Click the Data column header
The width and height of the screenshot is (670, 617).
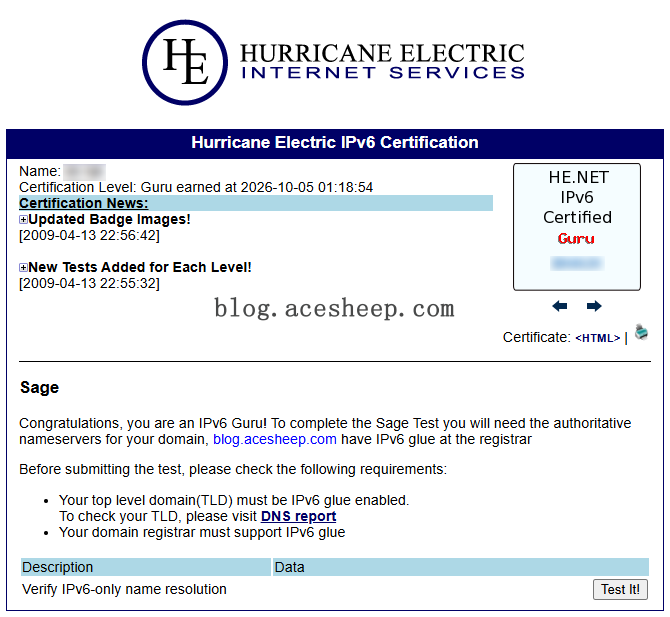pyautogui.click(x=461, y=567)
